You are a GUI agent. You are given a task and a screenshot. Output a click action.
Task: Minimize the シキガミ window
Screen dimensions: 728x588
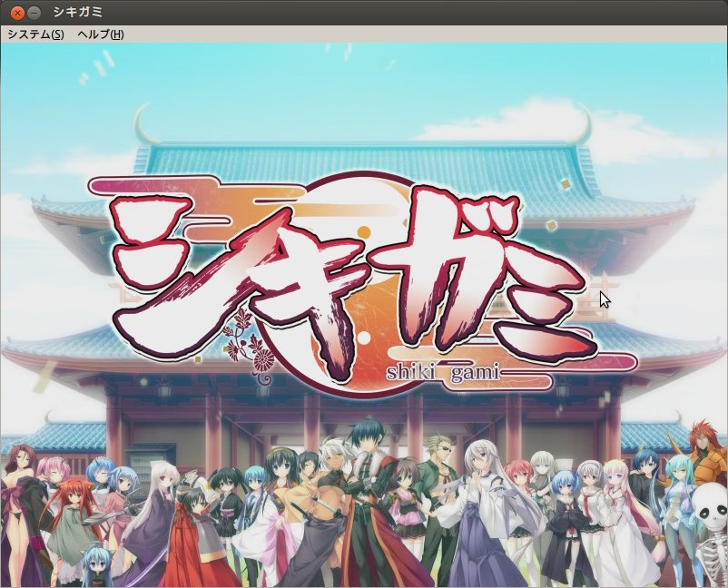34,13
